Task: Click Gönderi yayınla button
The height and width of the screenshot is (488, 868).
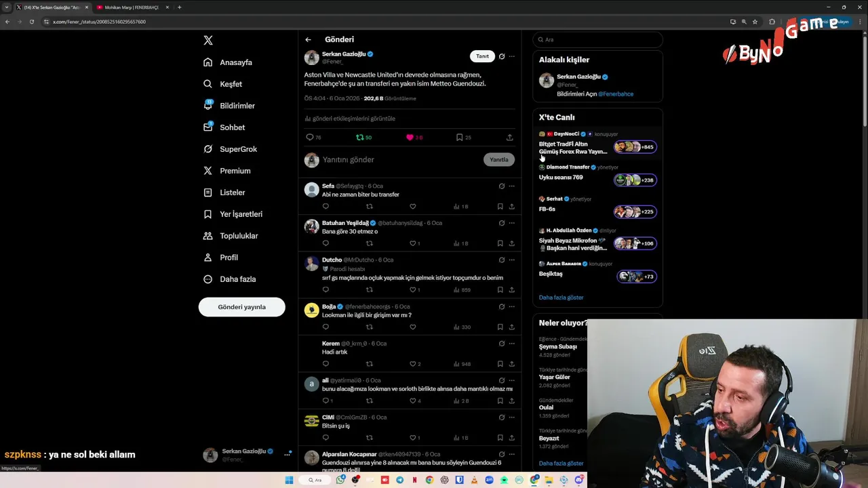Action: tap(241, 307)
